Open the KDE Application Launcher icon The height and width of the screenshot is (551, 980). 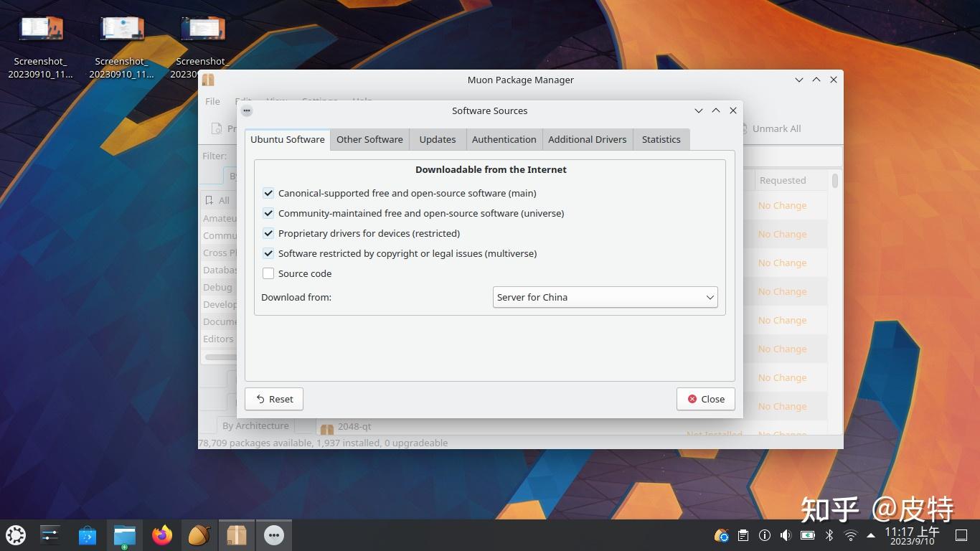click(x=15, y=534)
